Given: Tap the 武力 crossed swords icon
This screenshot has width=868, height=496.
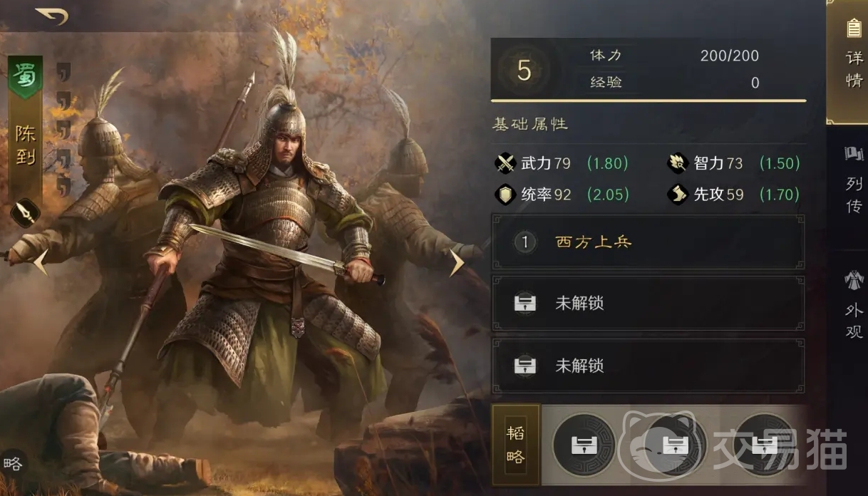Looking at the screenshot, I should coord(505,163).
